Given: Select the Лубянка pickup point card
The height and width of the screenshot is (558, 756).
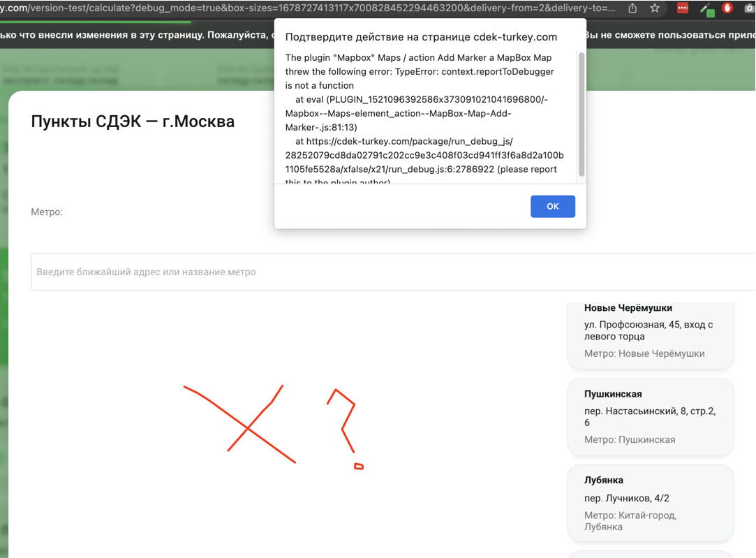Looking at the screenshot, I should [x=651, y=503].
